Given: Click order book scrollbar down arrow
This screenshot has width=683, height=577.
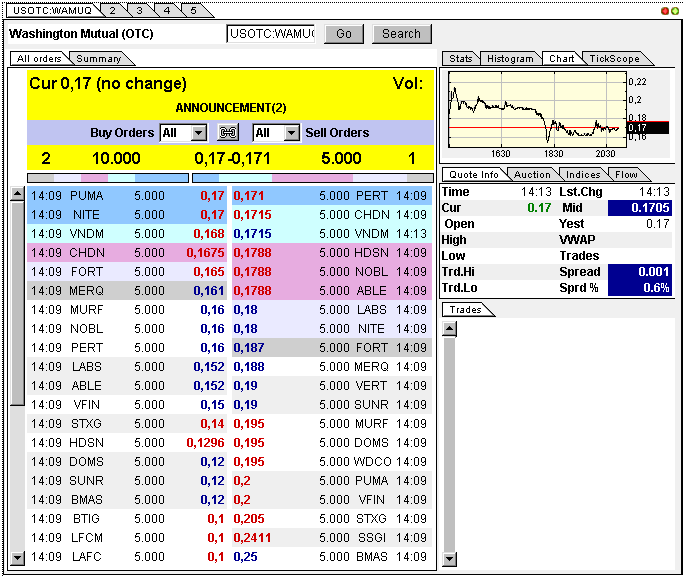Looking at the screenshot, I should coord(17,557).
